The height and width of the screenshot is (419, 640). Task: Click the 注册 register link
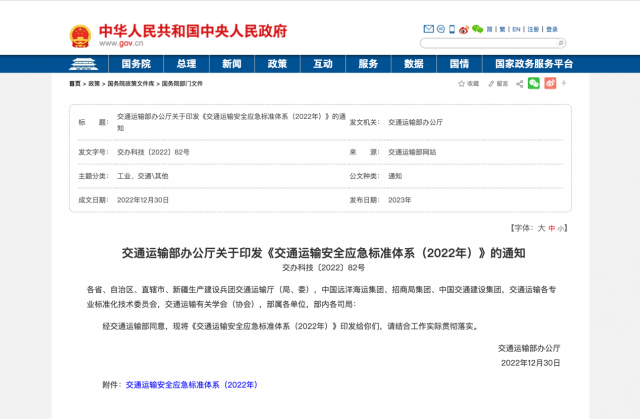[x=533, y=29]
